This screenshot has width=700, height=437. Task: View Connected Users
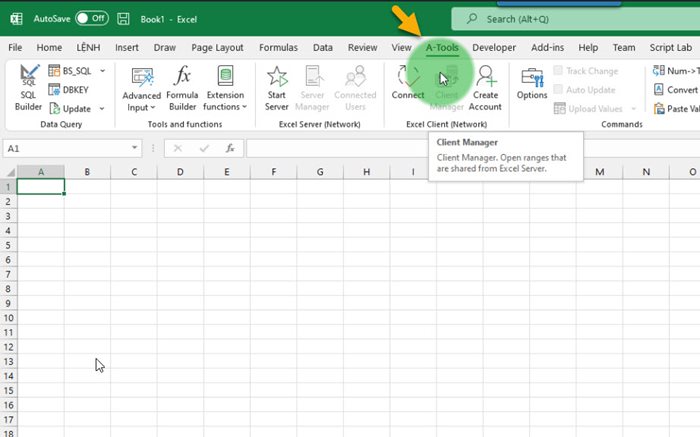[x=355, y=88]
